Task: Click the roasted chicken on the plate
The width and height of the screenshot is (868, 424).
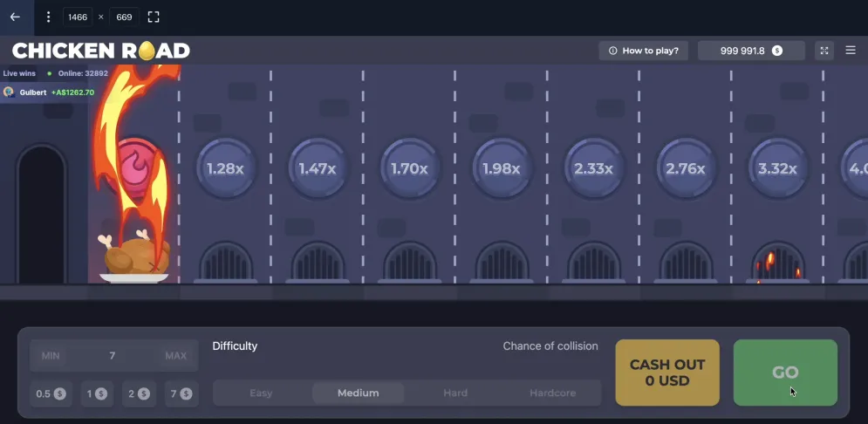Action: tap(134, 256)
